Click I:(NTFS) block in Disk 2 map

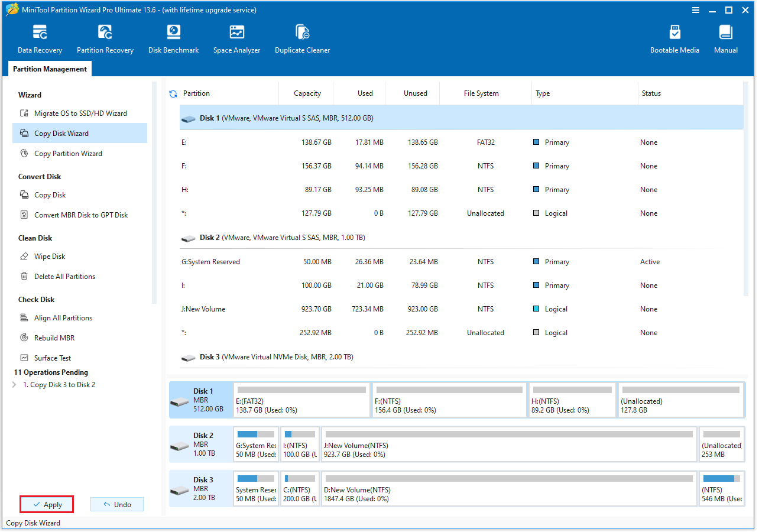coord(300,445)
